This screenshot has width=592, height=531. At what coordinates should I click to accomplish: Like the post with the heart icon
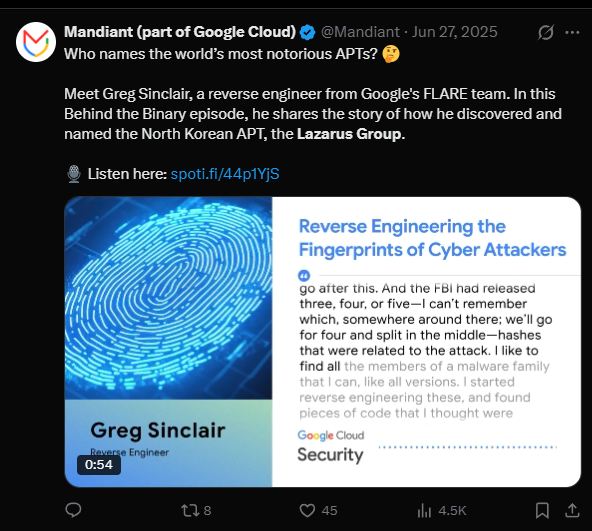click(307, 511)
